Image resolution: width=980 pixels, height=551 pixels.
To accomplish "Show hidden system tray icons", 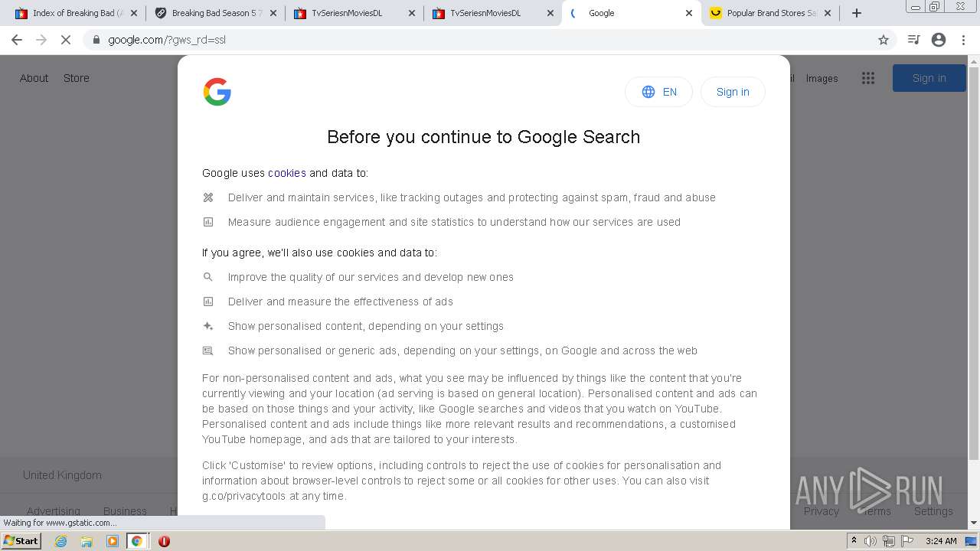I will pos(854,541).
